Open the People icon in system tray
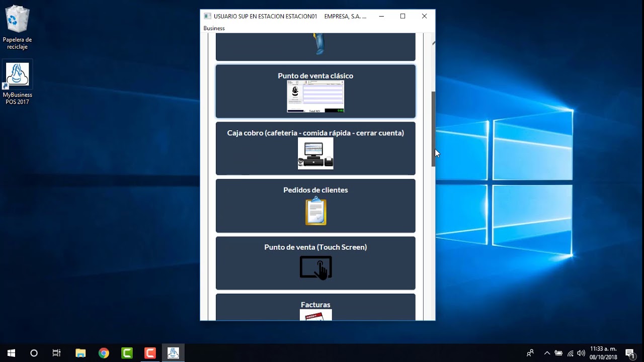Viewport: 644px width, 362px height. pos(530,353)
